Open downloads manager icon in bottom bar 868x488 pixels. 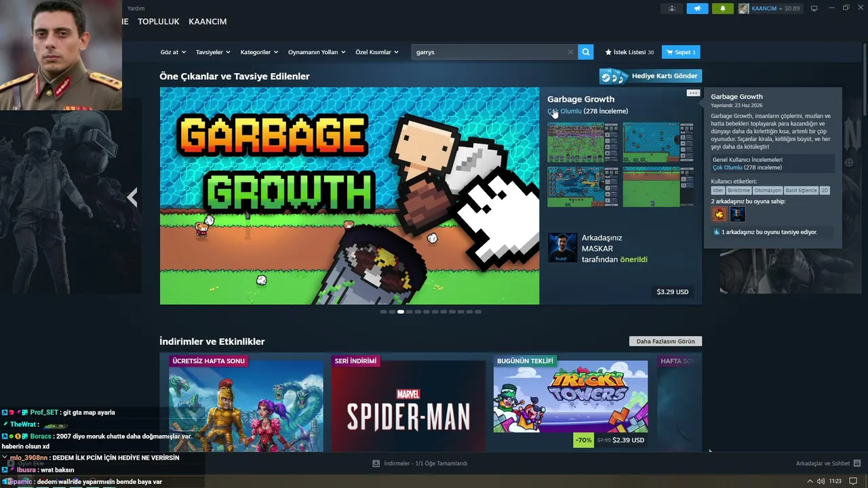click(376, 464)
